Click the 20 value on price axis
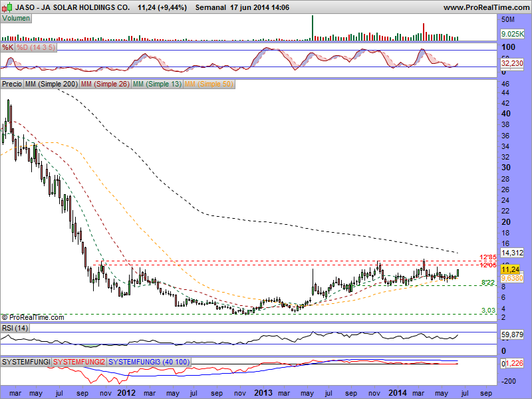The height and width of the screenshot is (399, 532). point(506,222)
